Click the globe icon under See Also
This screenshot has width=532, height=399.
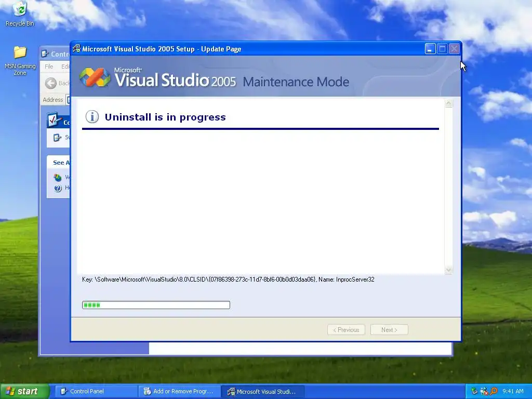pyautogui.click(x=58, y=178)
